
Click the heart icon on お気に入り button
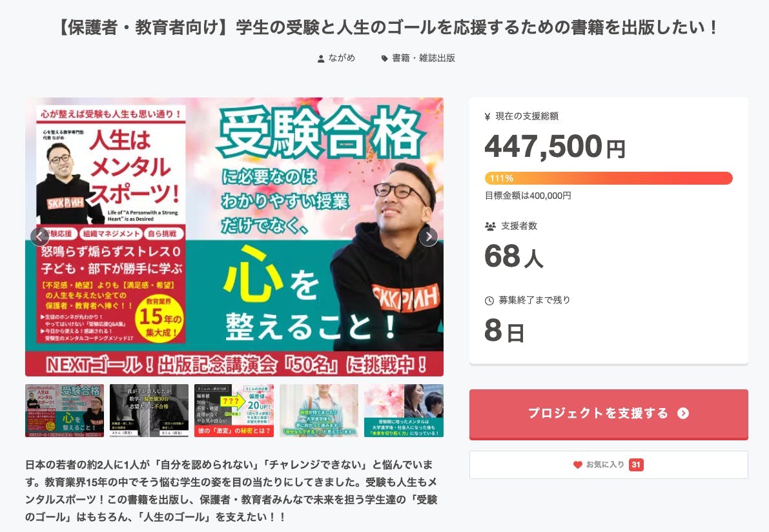click(578, 464)
